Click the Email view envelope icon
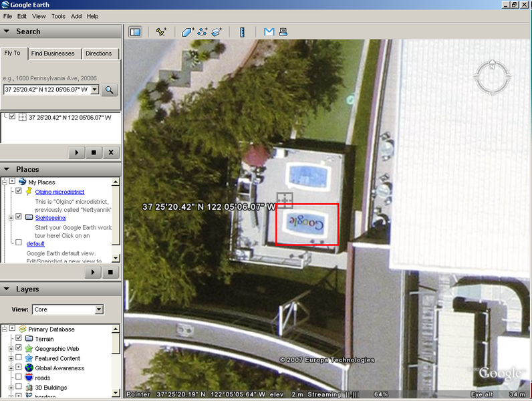The width and height of the screenshot is (532, 401). (x=269, y=31)
